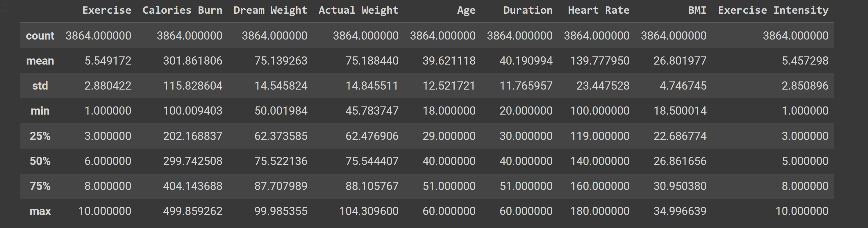Viewport: 868px width, 228px height.
Task: Select the std row label
Action: tap(40, 86)
